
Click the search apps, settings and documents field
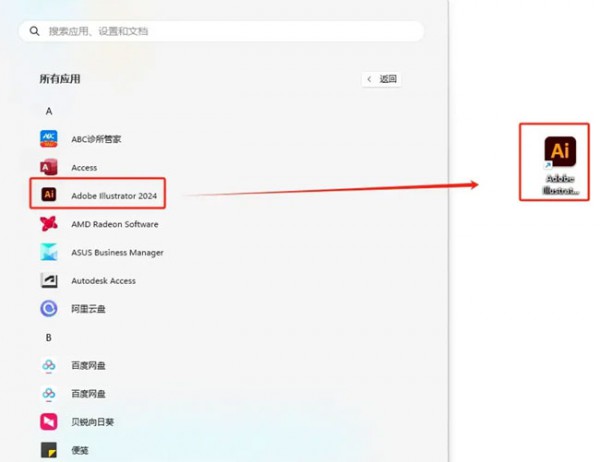(x=221, y=31)
